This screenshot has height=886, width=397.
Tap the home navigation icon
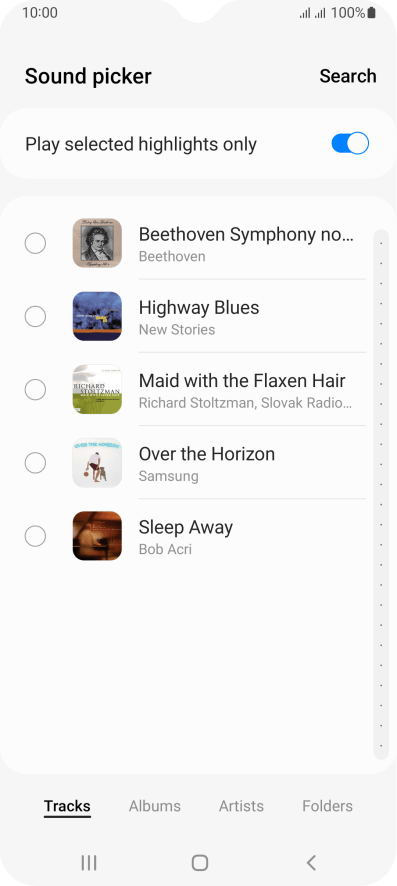[x=200, y=862]
